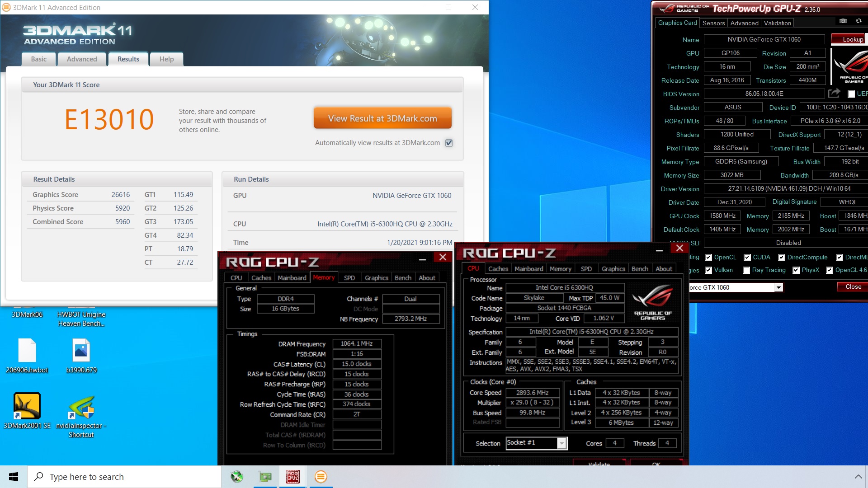Toggle the Vulkan checkbox
This screenshot has width=868, height=488.
[x=708, y=270]
